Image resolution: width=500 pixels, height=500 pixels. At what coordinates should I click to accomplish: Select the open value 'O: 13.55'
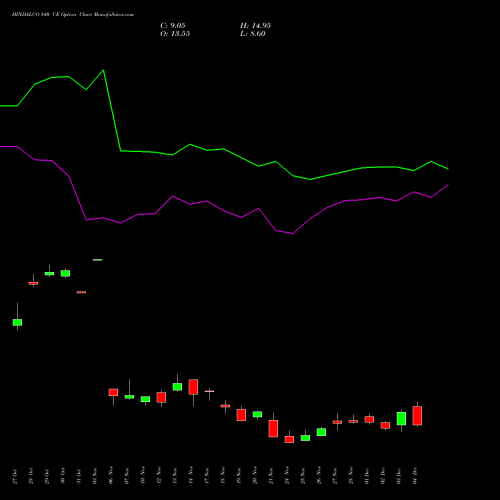coord(175,34)
